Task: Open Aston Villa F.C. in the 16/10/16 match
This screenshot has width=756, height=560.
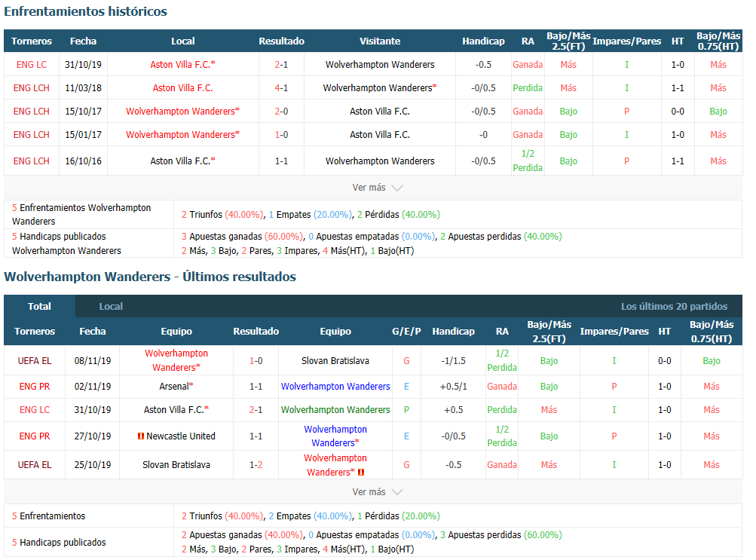Action: [x=182, y=161]
